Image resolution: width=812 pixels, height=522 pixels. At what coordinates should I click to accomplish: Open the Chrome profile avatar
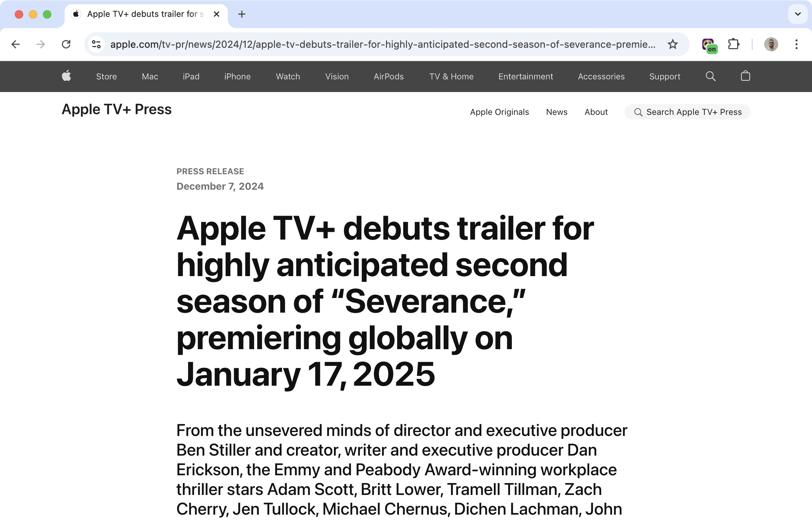(x=771, y=44)
